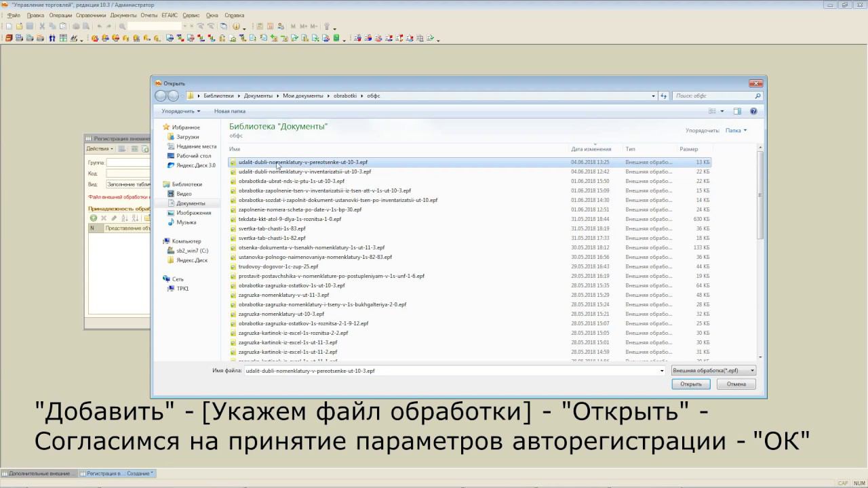Click the Paste clipboard toolbar icon

tap(62, 26)
